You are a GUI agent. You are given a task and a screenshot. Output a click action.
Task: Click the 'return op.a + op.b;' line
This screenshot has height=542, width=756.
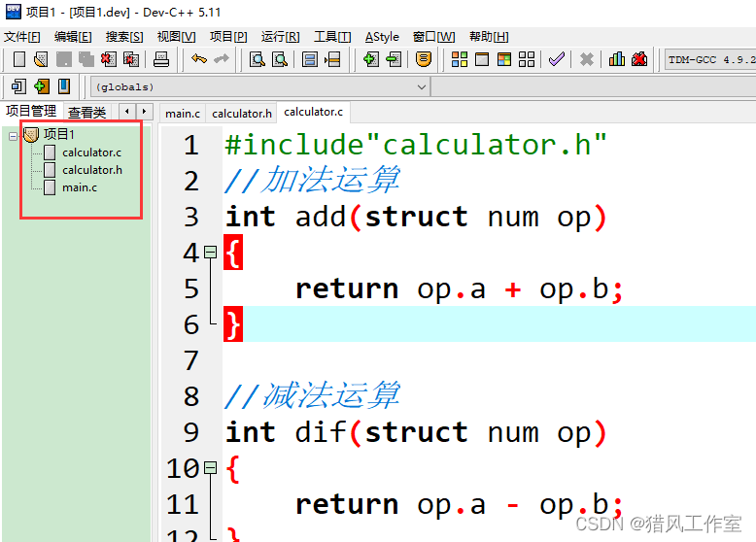[459, 288]
